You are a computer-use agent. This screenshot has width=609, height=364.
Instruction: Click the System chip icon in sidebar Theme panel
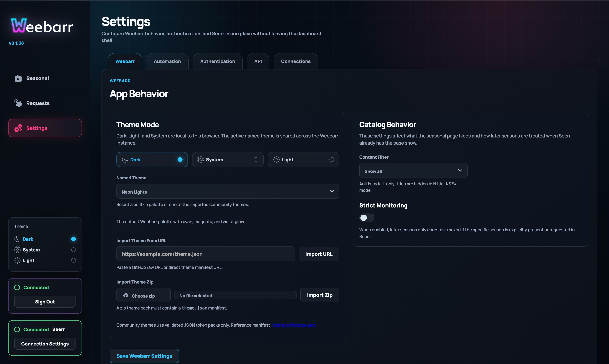click(17, 250)
